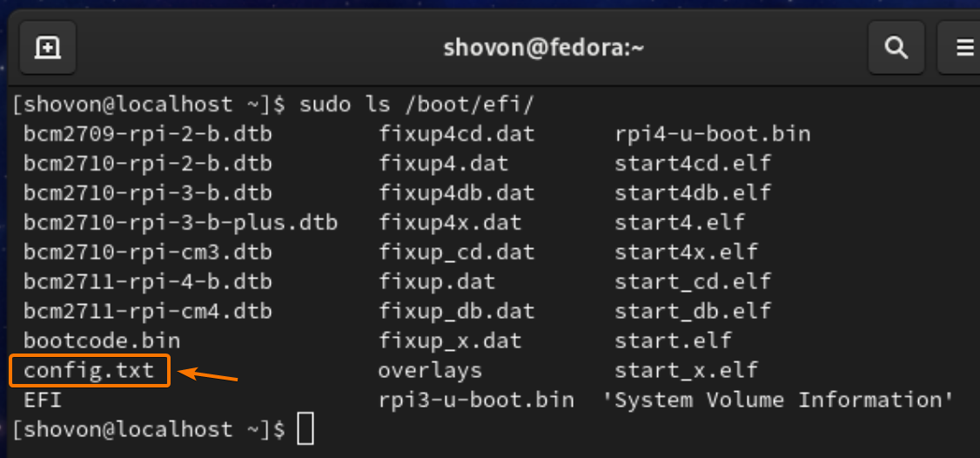Image resolution: width=980 pixels, height=458 pixels.
Task: Click the start_x.elf entry
Action: 686,371
